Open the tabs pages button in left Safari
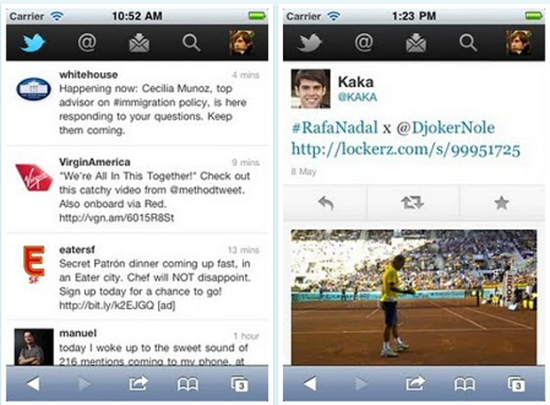The height and width of the screenshot is (405, 550). pos(240,384)
